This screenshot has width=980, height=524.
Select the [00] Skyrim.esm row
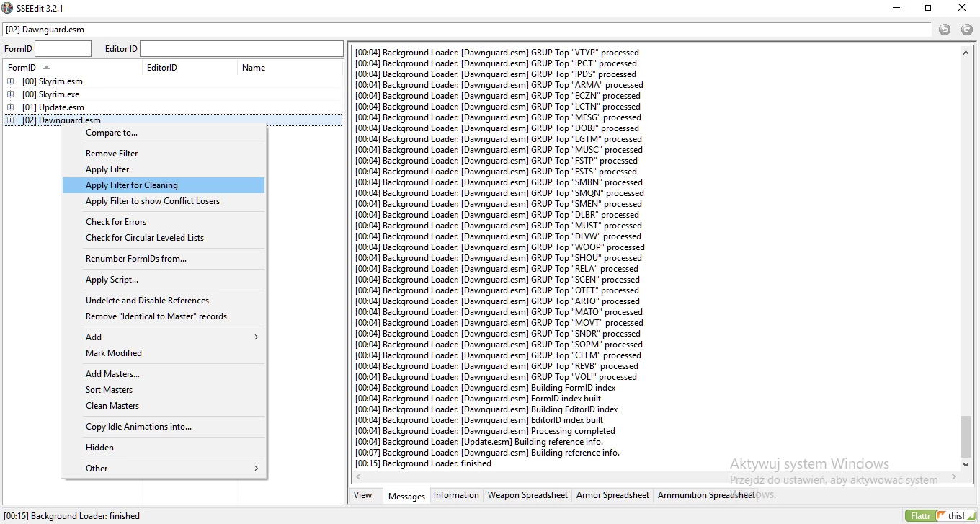173,81
